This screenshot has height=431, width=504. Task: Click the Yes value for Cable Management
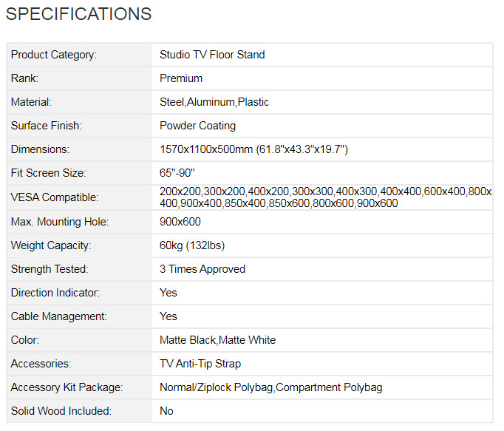pyautogui.click(x=168, y=316)
